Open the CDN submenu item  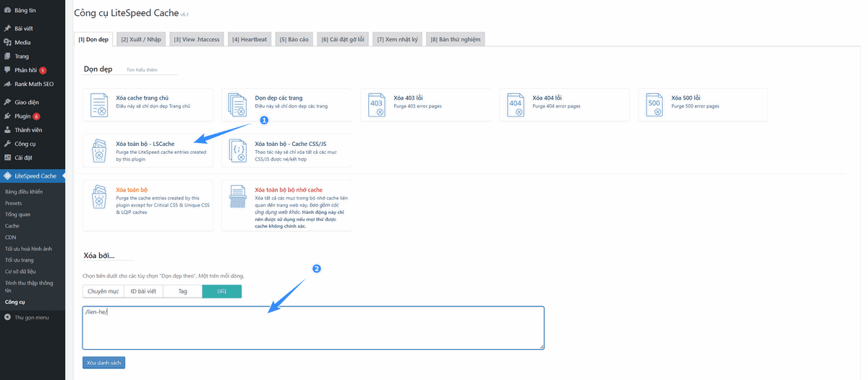pyautogui.click(x=11, y=237)
